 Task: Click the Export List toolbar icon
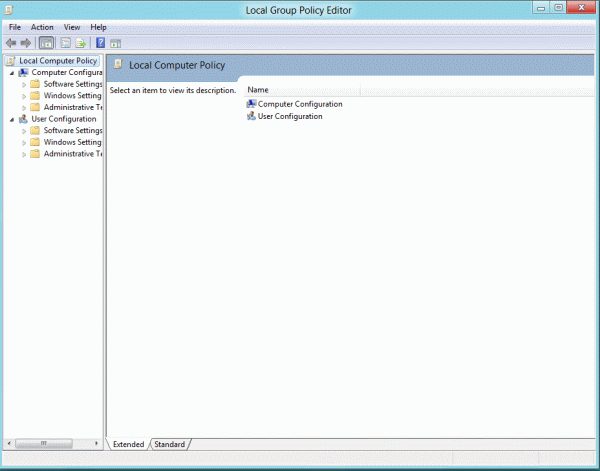click(80, 43)
